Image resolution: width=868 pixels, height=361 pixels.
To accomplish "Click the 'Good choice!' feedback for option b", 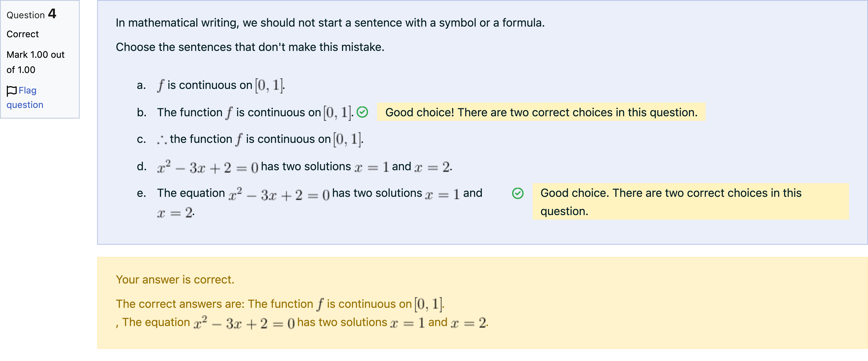I will pos(541,112).
